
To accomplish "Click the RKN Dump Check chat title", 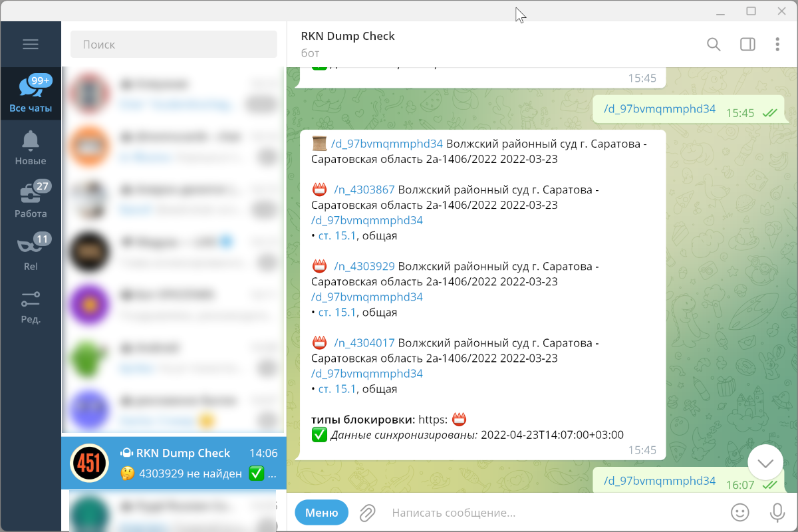I will coord(348,36).
